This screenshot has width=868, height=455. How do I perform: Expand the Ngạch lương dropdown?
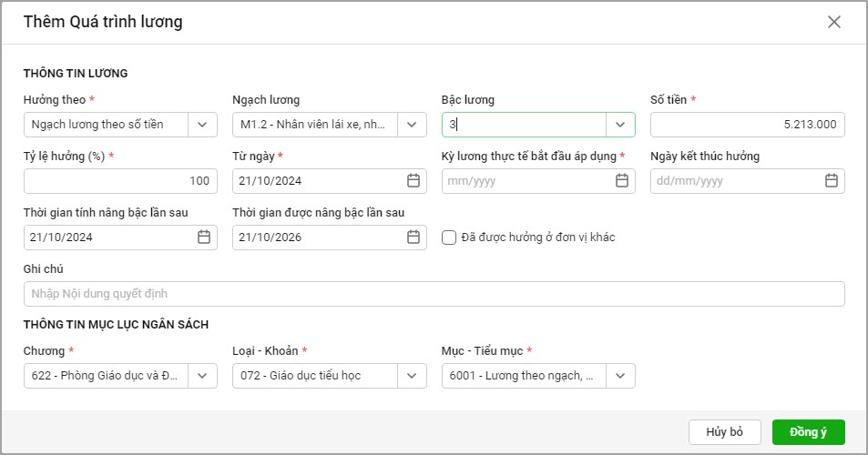(412, 125)
